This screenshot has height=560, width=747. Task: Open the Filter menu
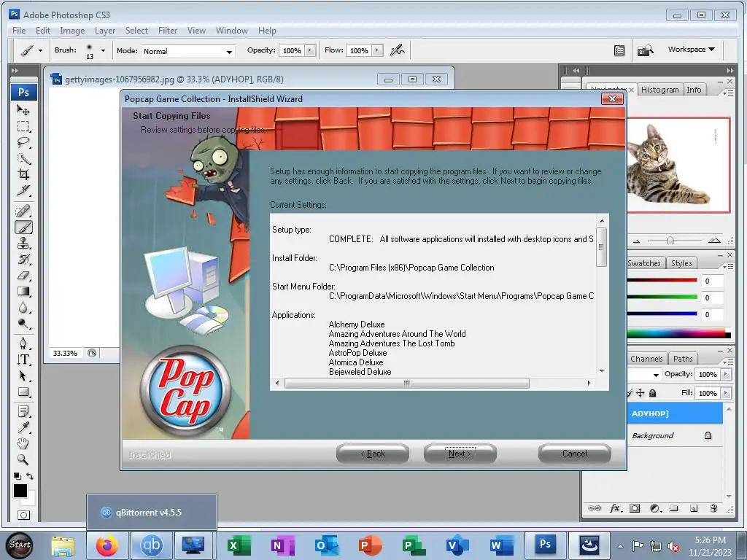click(x=168, y=31)
